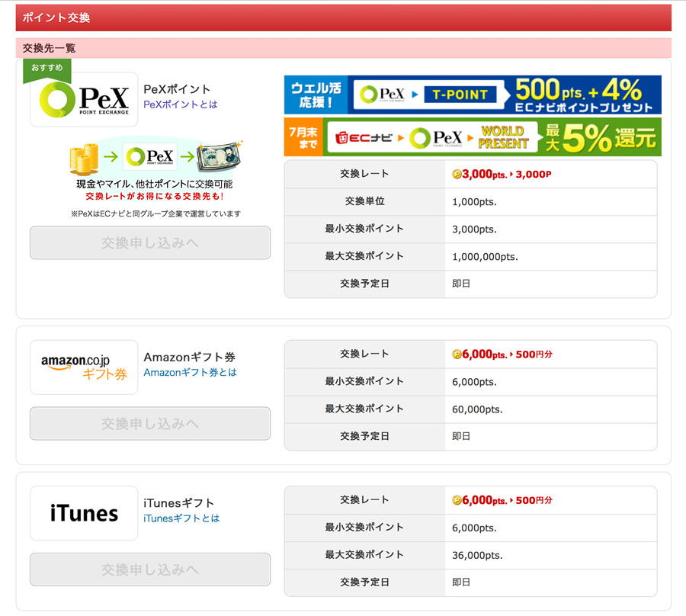Click 交換申し込みへ button under Amazon

point(150,424)
